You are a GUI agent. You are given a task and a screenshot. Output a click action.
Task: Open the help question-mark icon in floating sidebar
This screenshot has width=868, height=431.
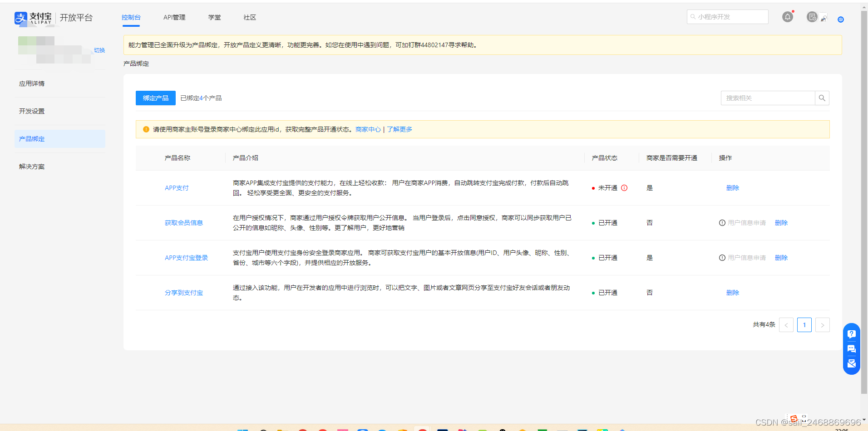[852, 334]
